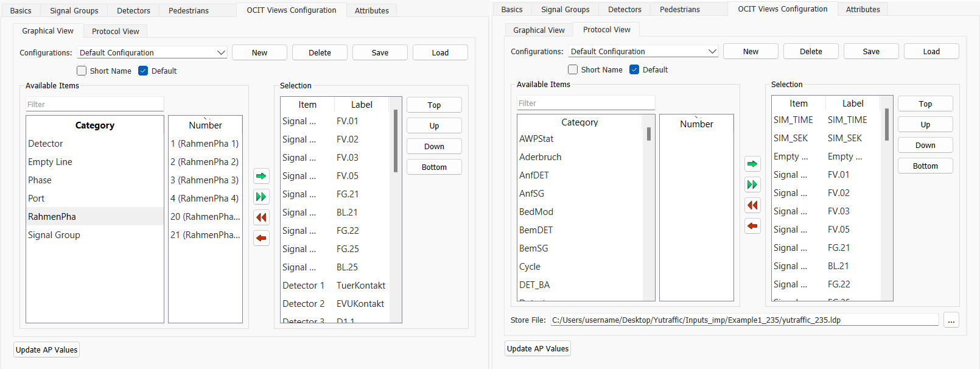Viewport: 980px width, 369px height.
Task: Click Down button in right panel
Action: coord(925,146)
